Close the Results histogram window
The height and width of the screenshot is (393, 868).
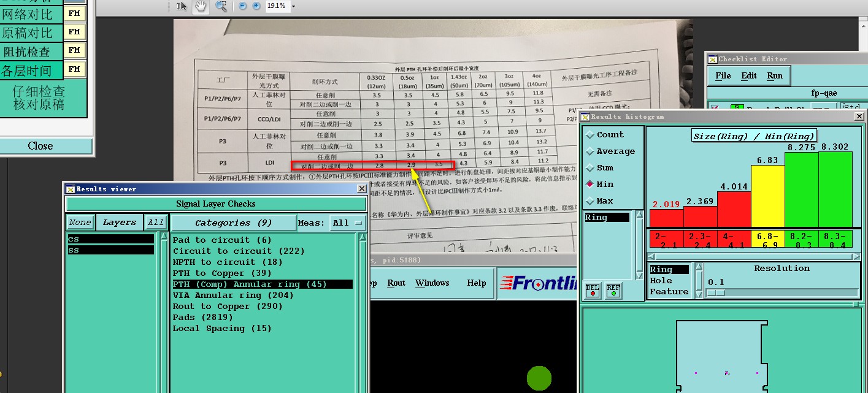tap(859, 116)
